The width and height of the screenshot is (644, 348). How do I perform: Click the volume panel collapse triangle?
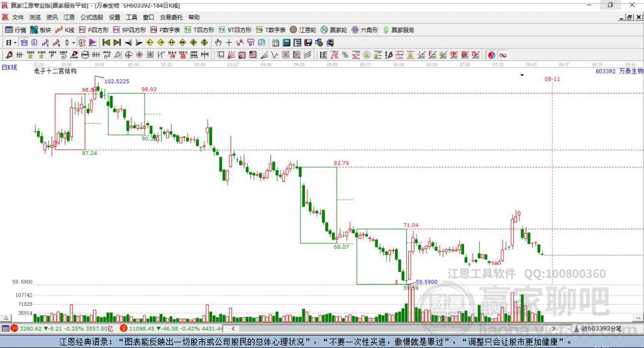coord(6,318)
